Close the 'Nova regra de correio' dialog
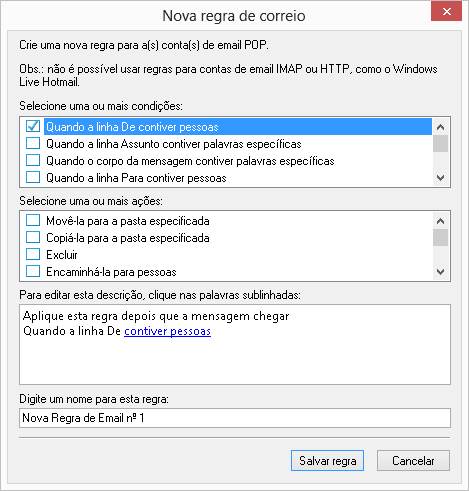 [446, 11]
